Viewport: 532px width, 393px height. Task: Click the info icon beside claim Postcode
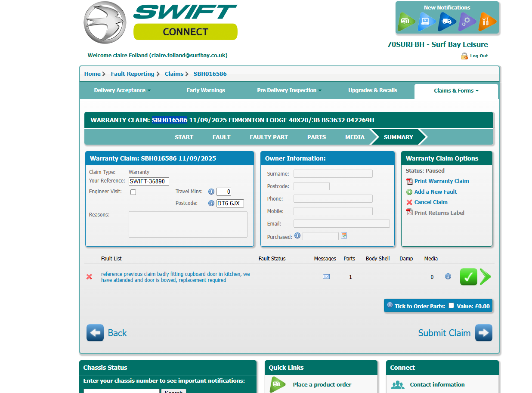[x=211, y=203]
